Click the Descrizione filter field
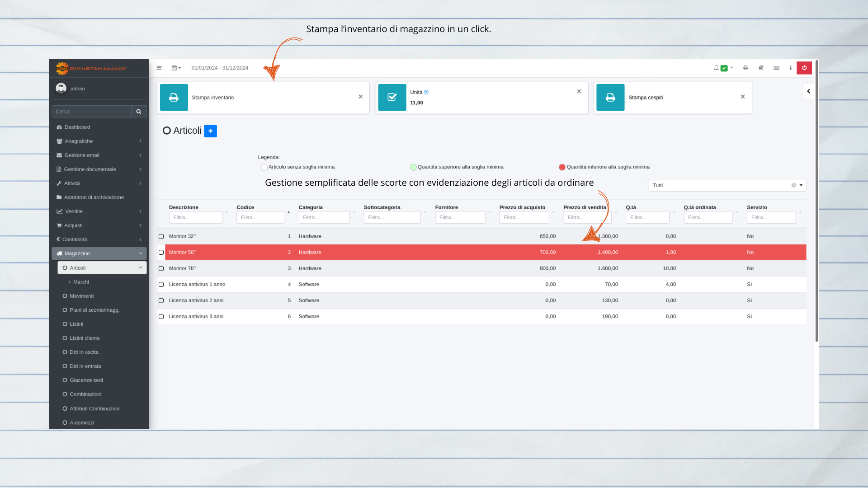The image size is (868, 488). pyautogui.click(x=196, y=217)
